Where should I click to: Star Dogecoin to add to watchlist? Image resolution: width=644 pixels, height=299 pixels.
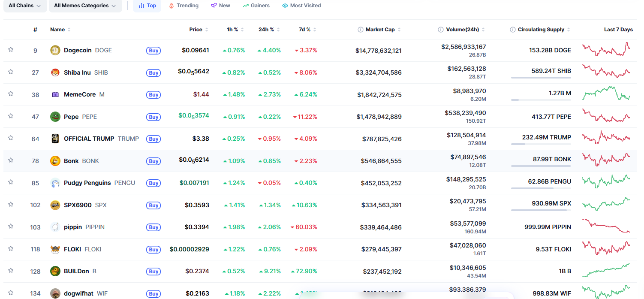11,50
